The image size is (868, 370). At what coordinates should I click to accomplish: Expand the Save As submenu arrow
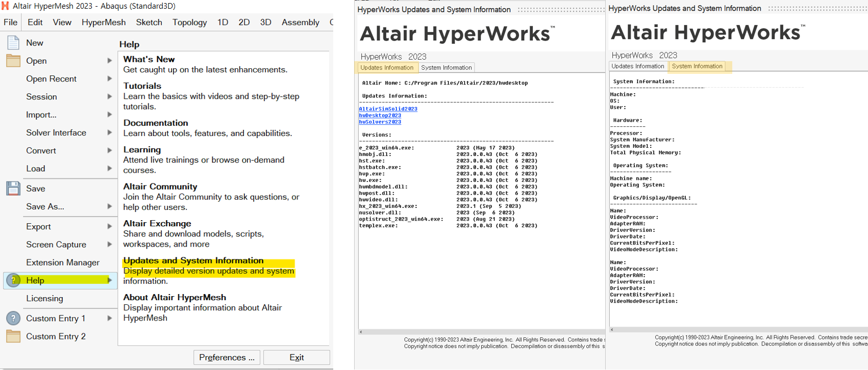109,206
